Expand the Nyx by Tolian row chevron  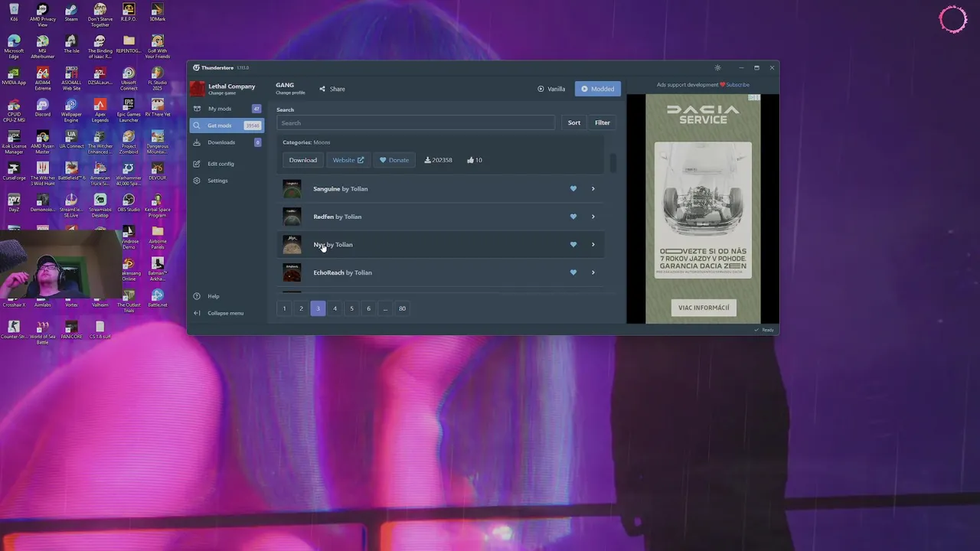593,245
